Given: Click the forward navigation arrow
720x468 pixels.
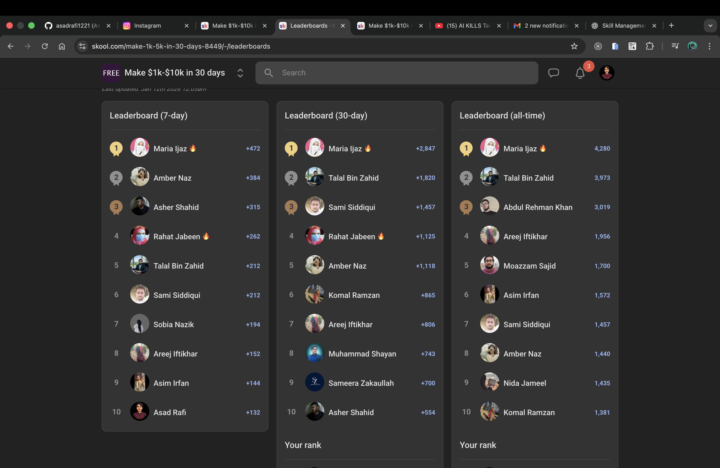Looking at the screenshot, I should point(28,46).
